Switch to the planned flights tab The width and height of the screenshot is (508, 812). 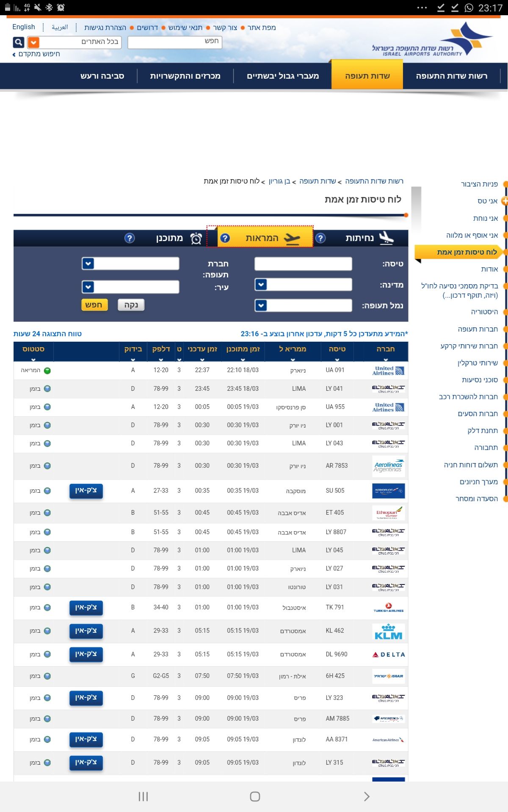click(169, 238)
